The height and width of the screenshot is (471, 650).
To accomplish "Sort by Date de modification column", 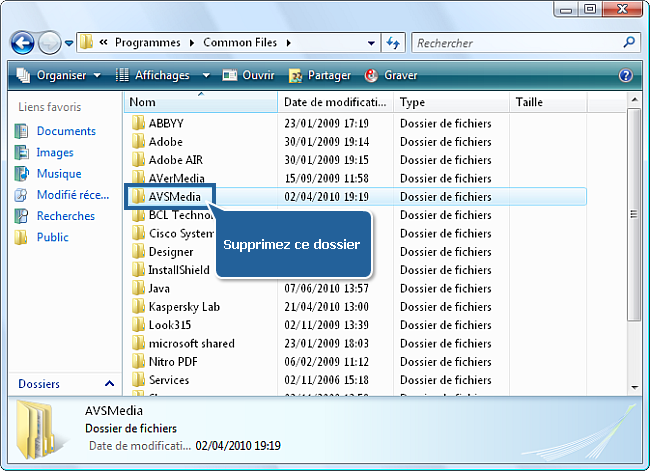I will [x=336, y=103].
